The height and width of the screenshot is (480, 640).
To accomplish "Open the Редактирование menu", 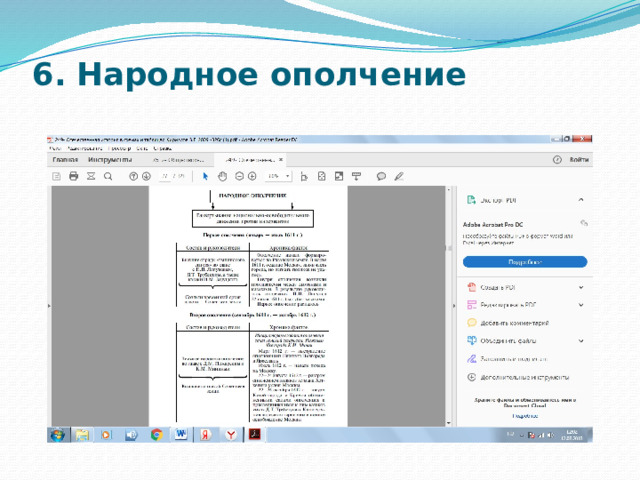I will click(x=84, y=149).
